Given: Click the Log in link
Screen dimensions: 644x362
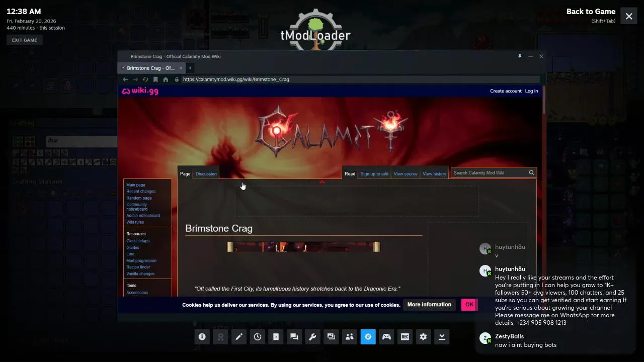Looking at the screenshot, I should (531, 91).
